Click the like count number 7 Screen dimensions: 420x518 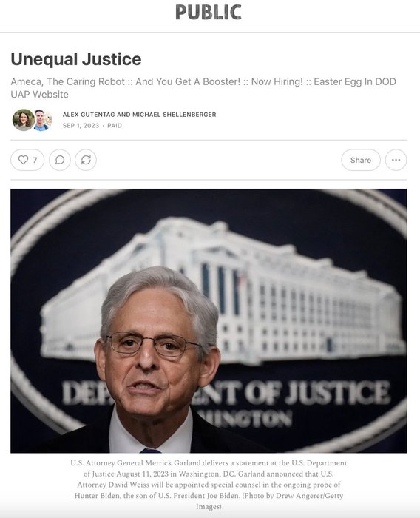[x=35, y=161]
